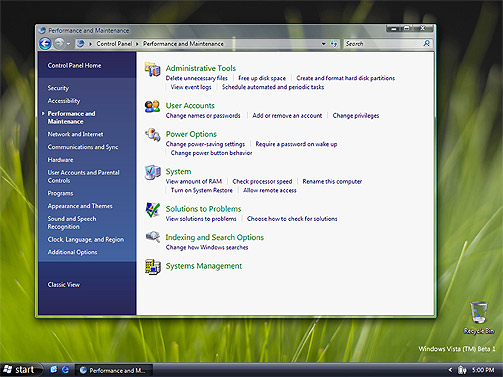
Task: Select Network and Internet in sidebar
Action: pos(75,134)
